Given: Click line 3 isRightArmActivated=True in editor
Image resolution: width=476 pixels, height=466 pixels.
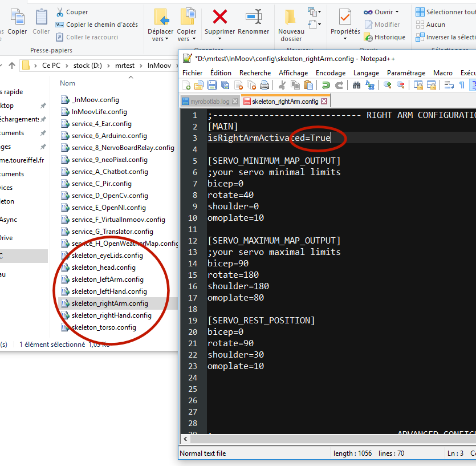Looking at the screenshot, I should (269, 138).
